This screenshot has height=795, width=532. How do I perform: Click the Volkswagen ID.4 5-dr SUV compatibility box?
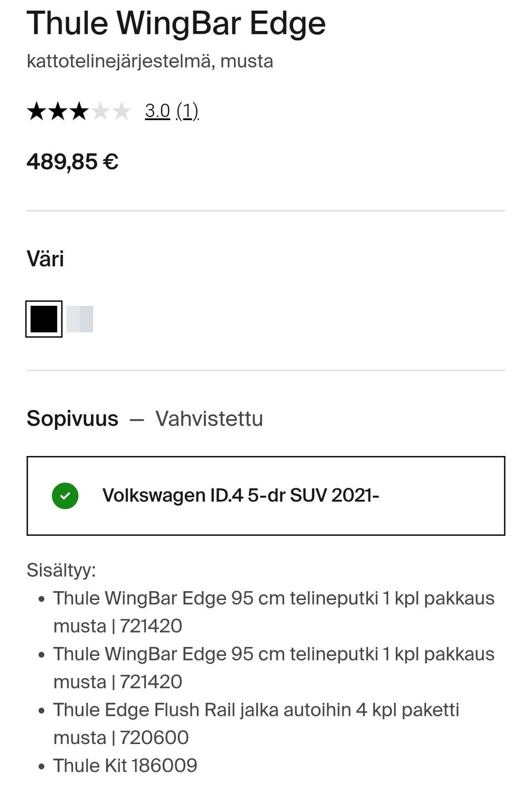(x=266, y=496)
